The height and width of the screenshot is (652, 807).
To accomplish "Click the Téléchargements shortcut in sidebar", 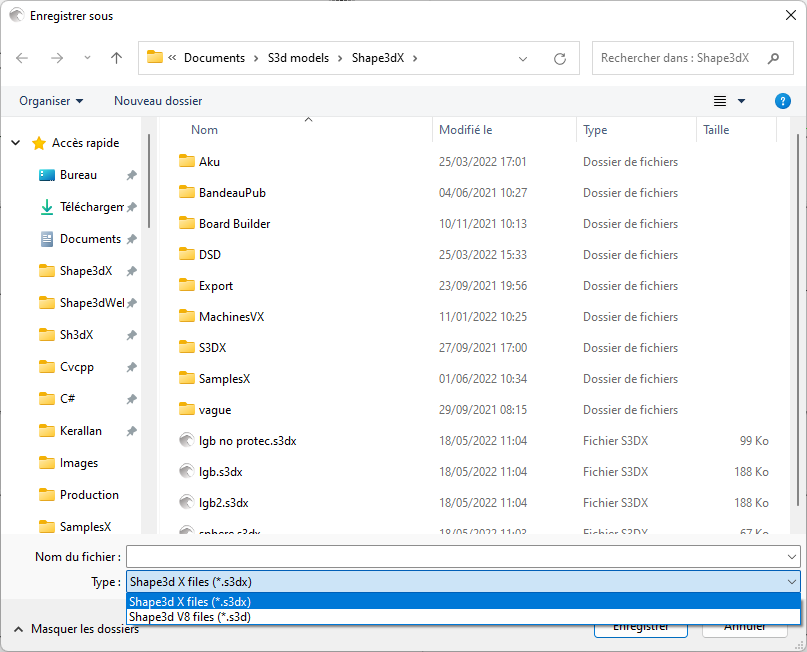I will pyautogui.click(x=91, y=207).
